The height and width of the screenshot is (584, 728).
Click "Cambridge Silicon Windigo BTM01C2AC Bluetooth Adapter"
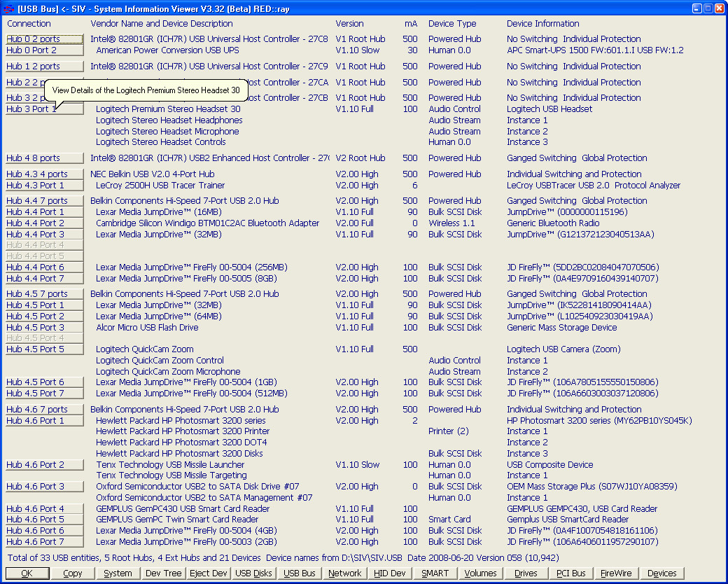coord(207,223)
